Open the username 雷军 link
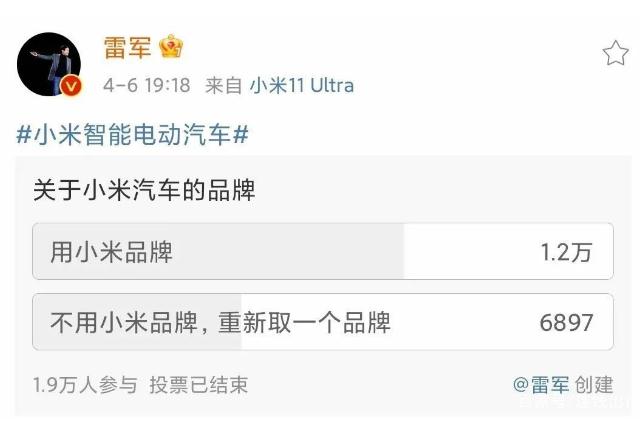 (x=127, y=48)
